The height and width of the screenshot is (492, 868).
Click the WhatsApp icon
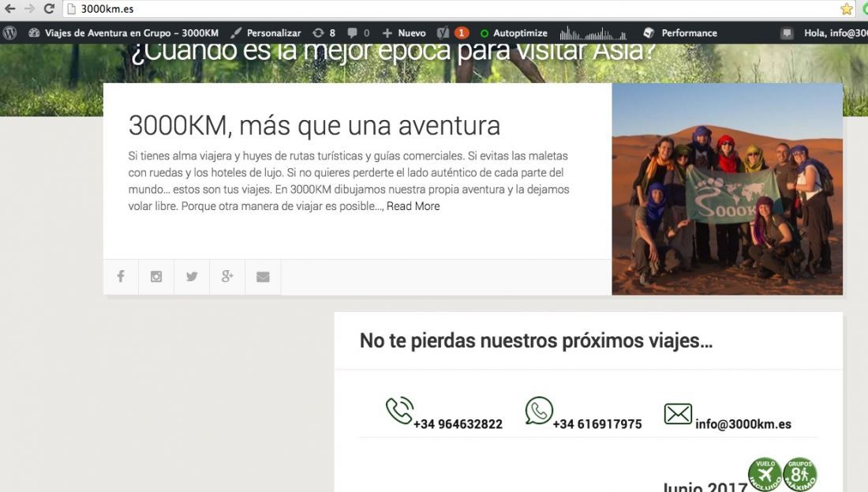pyautogui.click(x=539, y=411)
